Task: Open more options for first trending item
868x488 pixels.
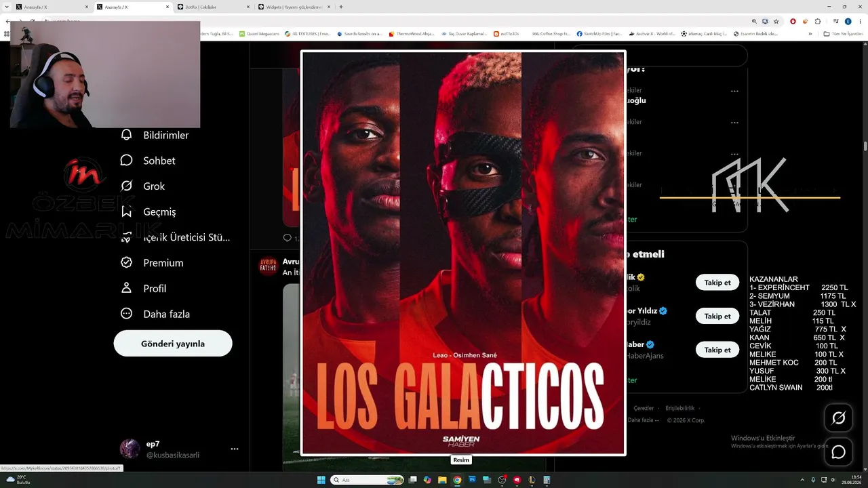Action: [734, 91]
